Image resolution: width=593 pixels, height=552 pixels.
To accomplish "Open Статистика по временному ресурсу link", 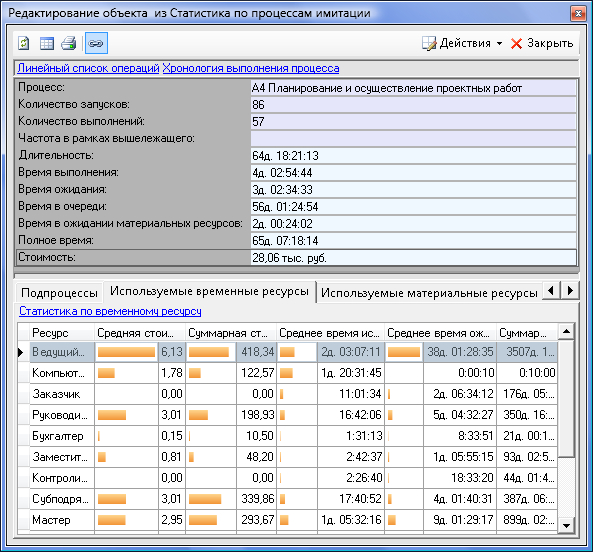I will pos(110,311).
